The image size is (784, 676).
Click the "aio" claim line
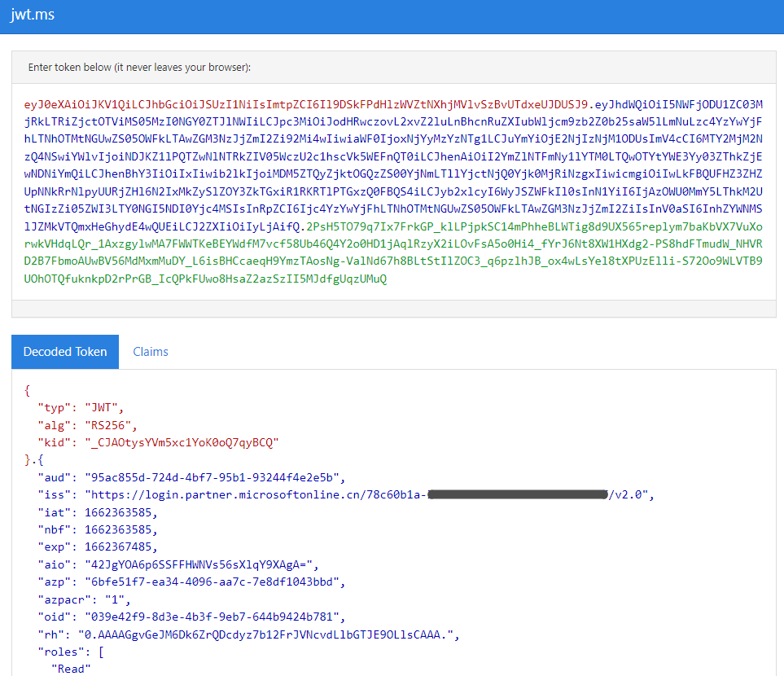(x=178, y=565)
